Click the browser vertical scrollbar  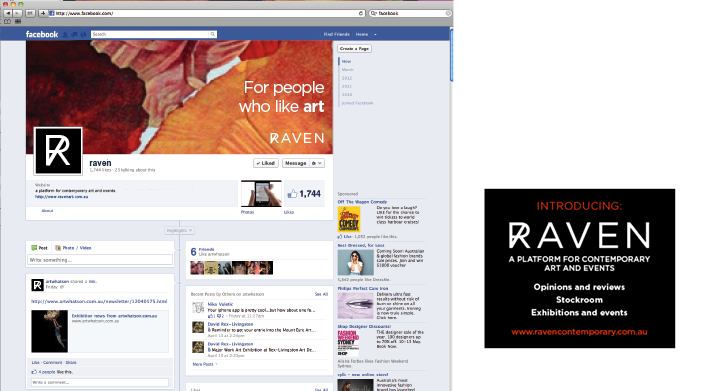451,54
